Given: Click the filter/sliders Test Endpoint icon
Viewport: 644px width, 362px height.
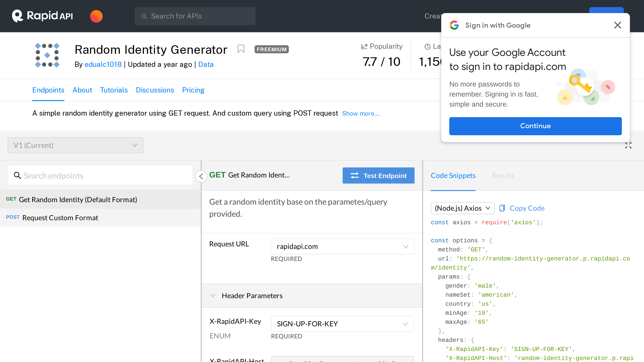Looking at the screenshot, I should click(x=354, y=175).
